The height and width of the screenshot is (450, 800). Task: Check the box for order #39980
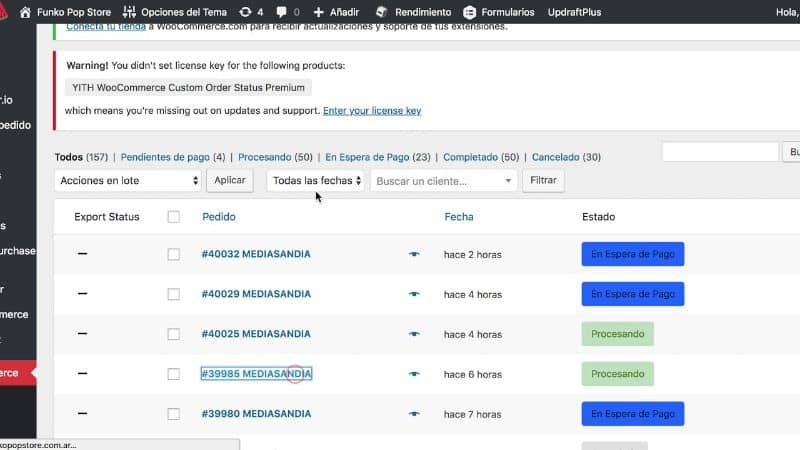(x=173, y=414)
